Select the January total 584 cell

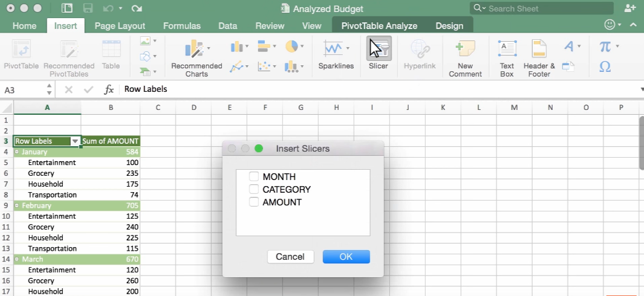111,152
